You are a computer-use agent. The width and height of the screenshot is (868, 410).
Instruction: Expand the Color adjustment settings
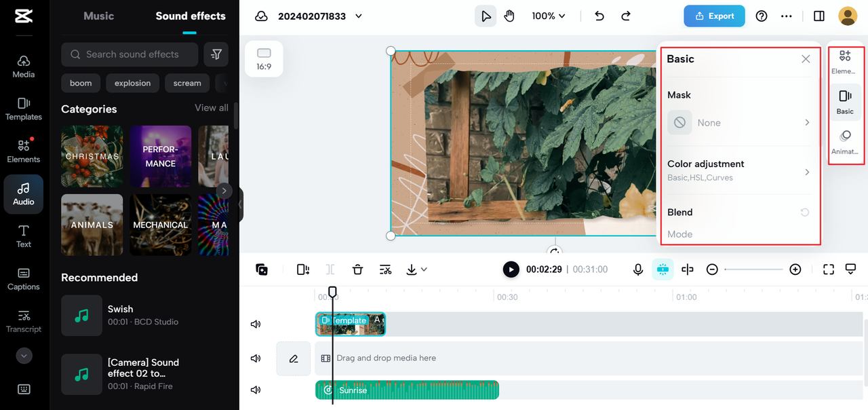pyautogui.click(x=740, y=170)
